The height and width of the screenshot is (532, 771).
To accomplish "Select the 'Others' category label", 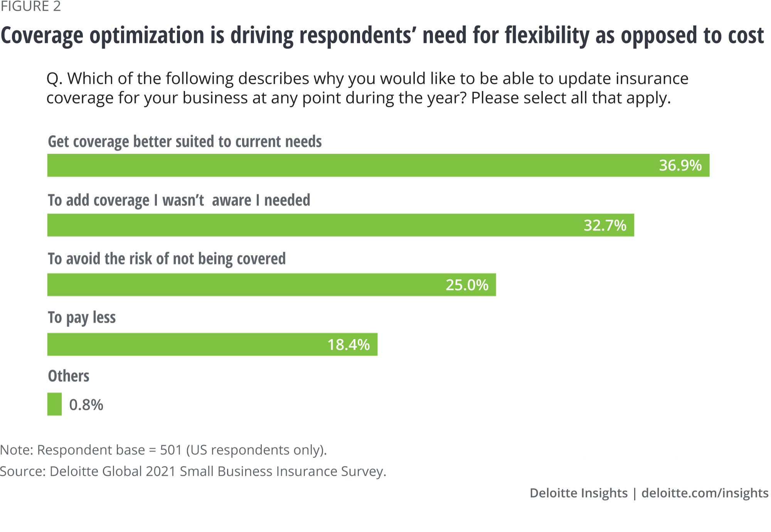I will click(69, 376).
